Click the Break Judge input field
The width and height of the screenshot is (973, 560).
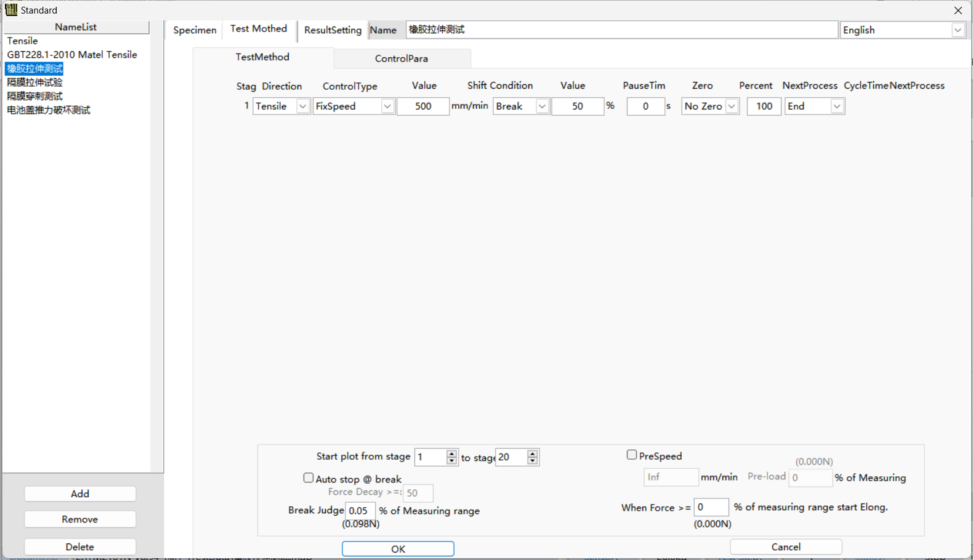tap(360, 511)
